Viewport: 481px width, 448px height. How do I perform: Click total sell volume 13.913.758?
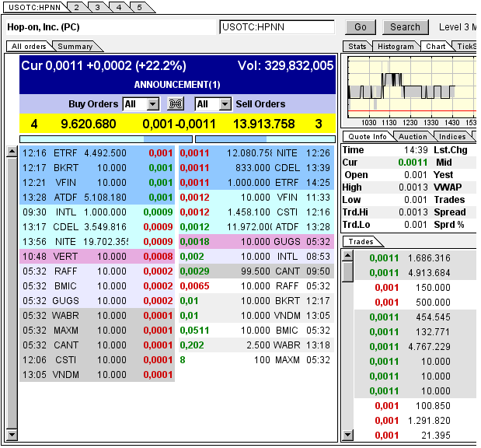tap(264, 124)
